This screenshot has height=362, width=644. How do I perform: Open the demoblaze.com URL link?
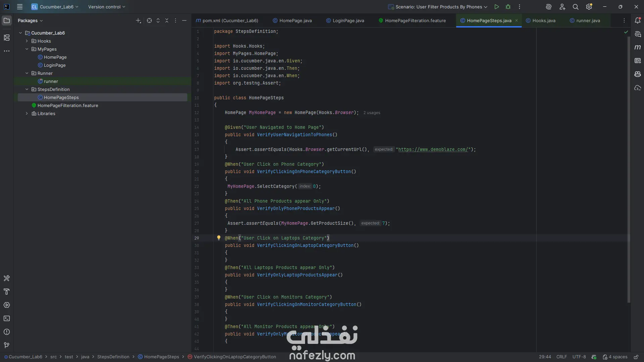pos(433,149)
